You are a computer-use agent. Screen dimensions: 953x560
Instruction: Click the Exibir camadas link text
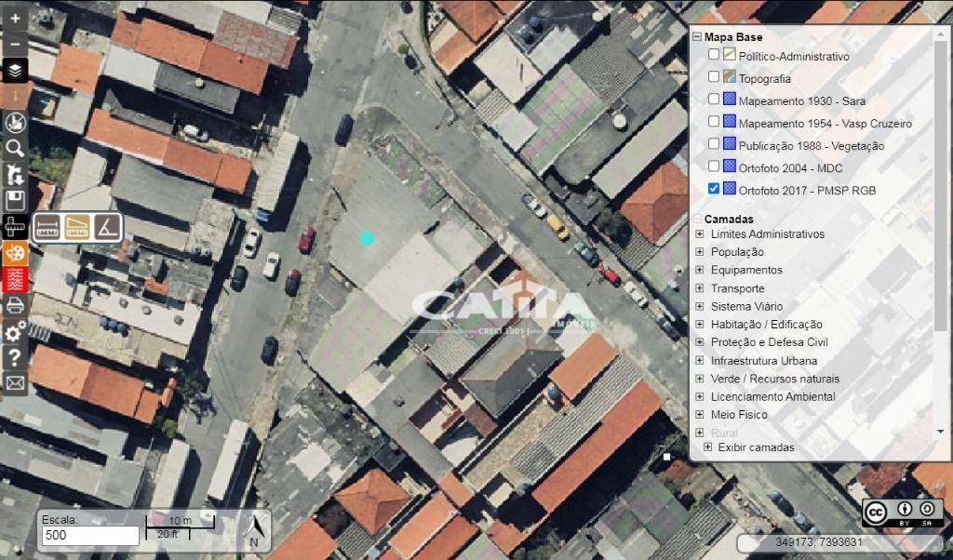[x=756, y=447]
